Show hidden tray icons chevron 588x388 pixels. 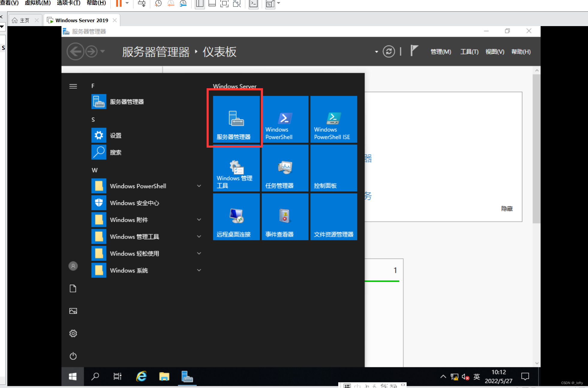[x=443, y=376]
